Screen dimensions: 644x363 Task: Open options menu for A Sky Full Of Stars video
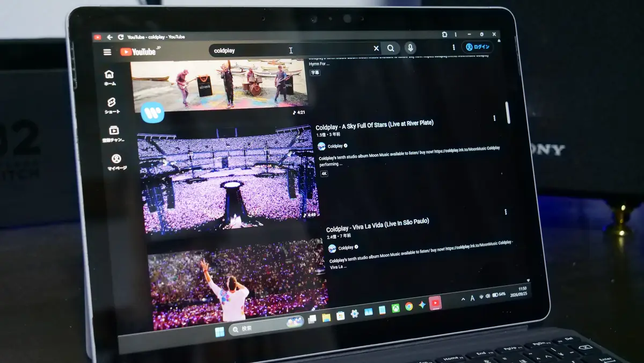pos(494,118)
